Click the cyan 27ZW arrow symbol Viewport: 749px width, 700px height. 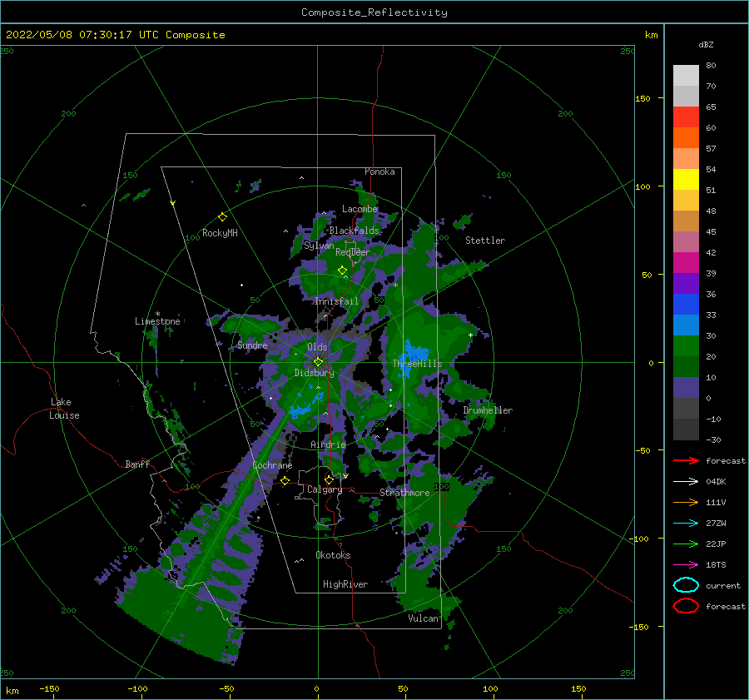[686, 524]
